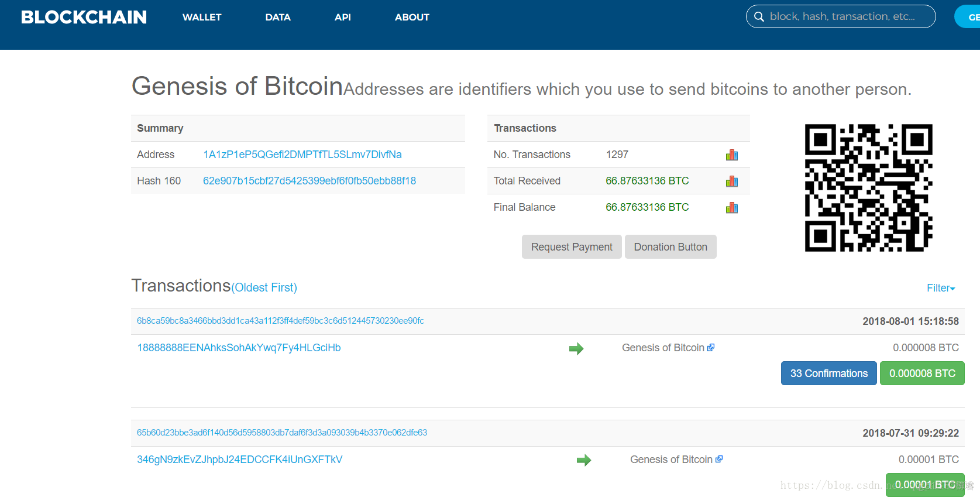
Task: Click timestamp 2018-07-31 09:29:22
Action: (910, 433)
